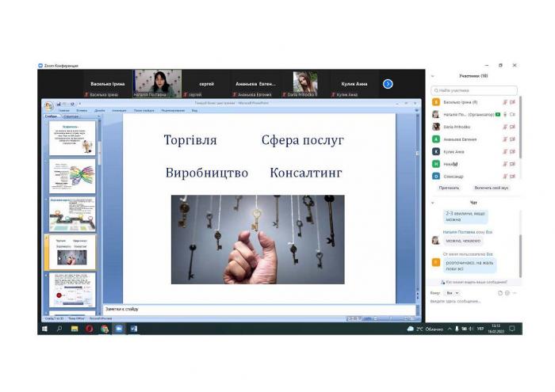Open File Explorer from the taskbar
Viewport: 555px width, 392px height.
75,329
